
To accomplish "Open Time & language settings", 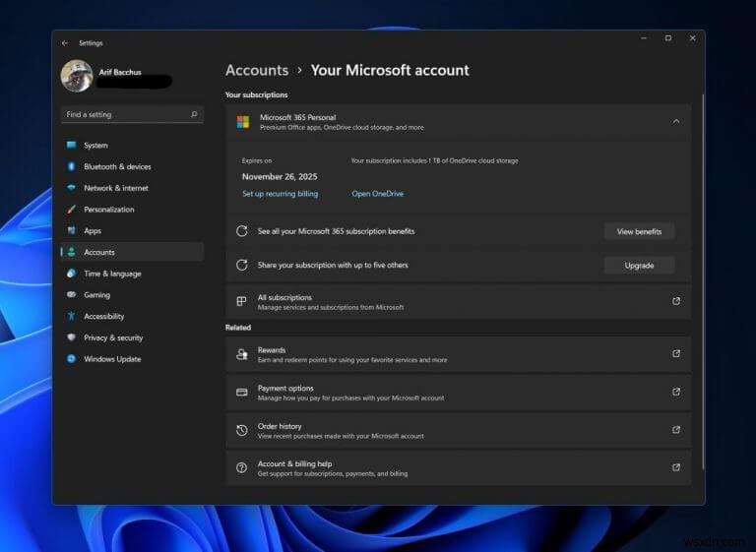I will [x=132, y=274].
